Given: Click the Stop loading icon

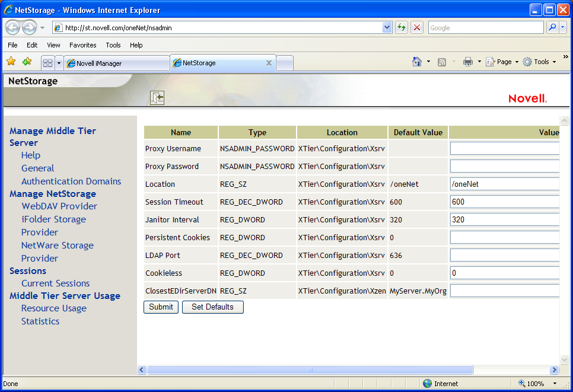Looking at the screenshot, I should 417,27.
